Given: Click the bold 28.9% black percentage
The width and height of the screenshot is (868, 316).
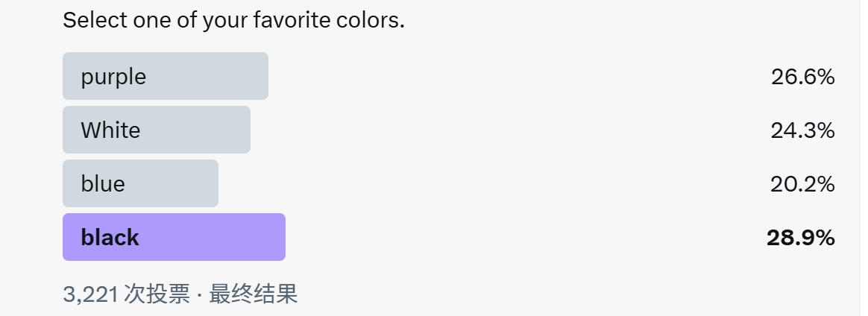Looking at the screenshot, I should tap(800, 238).
